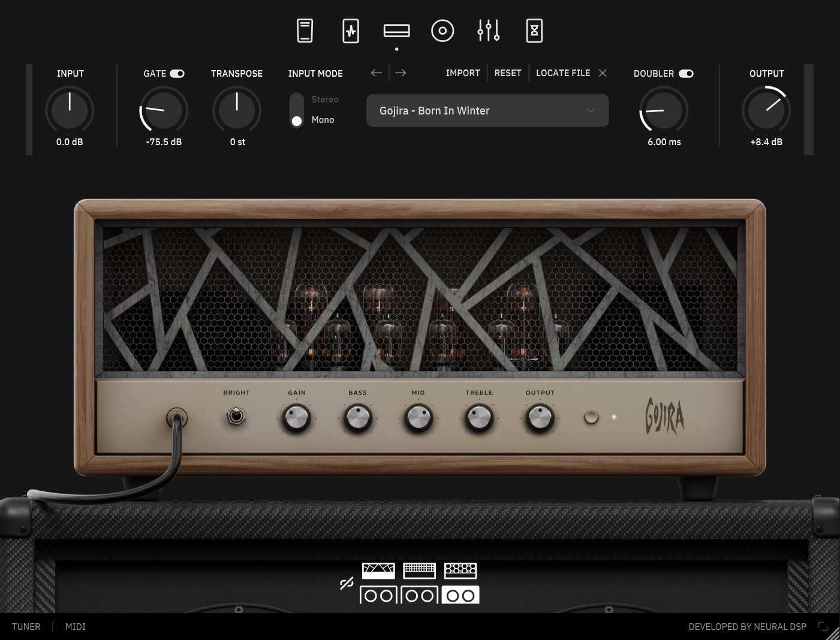Open the pedalboard section with the first top icon

coord(305,31)
